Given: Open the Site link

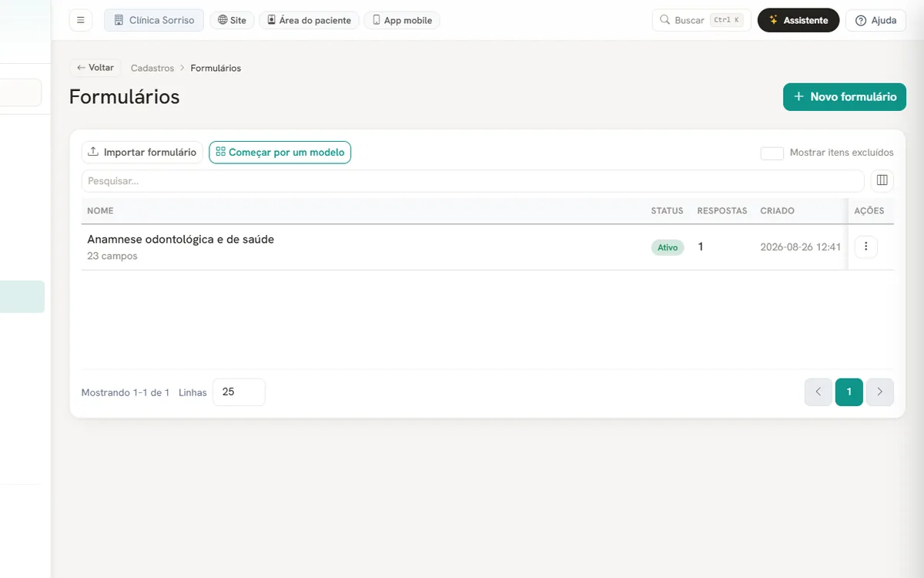Looking at the screenshot, I should pos(233,20).
